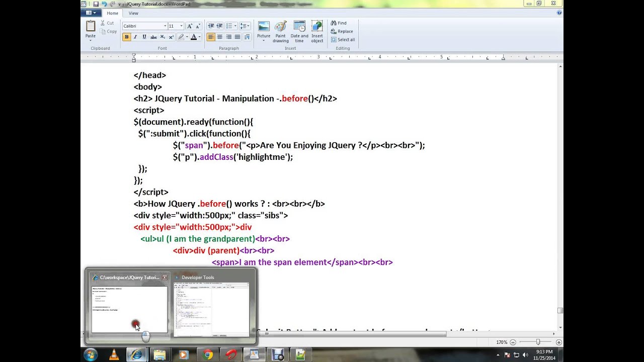This screenshot has height=362, width=644.
Task: Toggle italic formatting
Action: (135, 37)
